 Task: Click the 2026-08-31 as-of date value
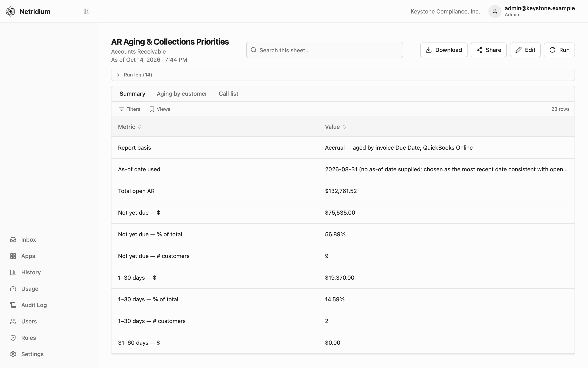point(446,169)
